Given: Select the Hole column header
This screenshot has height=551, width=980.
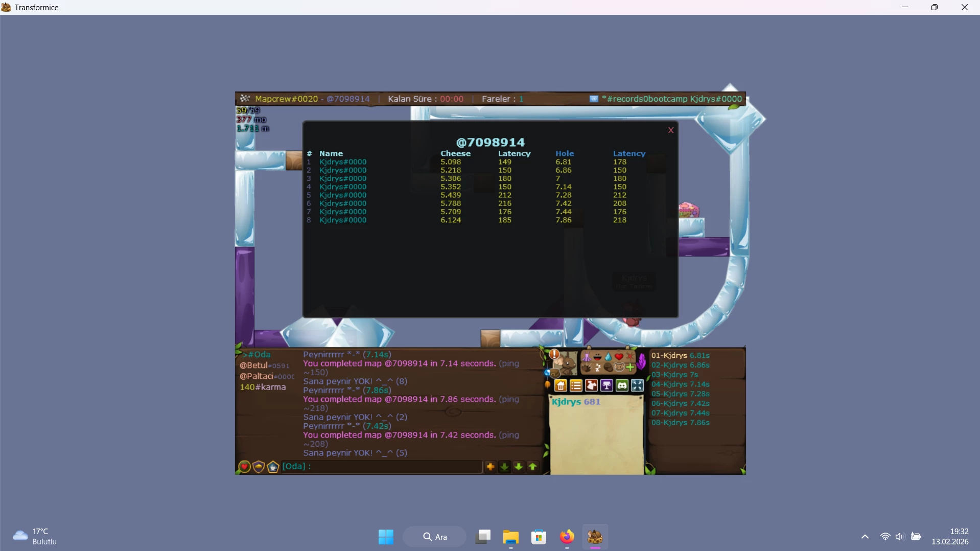Looking at the screenshot, I should pyautogui.click(x=565, y=153).
